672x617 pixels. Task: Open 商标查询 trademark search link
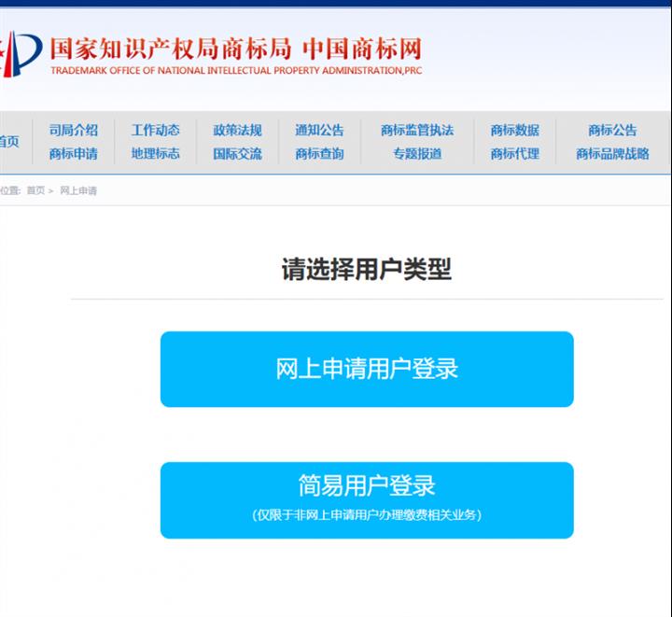(x=319, y=154)
